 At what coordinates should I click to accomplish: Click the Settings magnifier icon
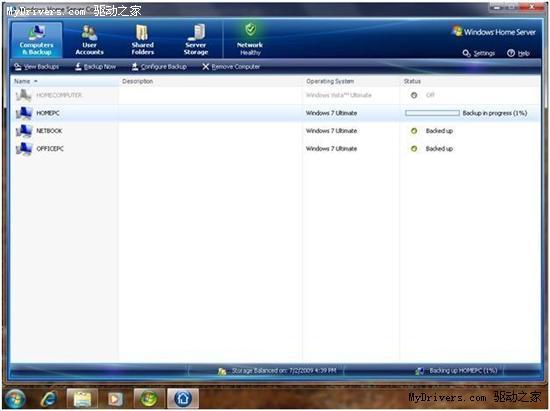467,53
